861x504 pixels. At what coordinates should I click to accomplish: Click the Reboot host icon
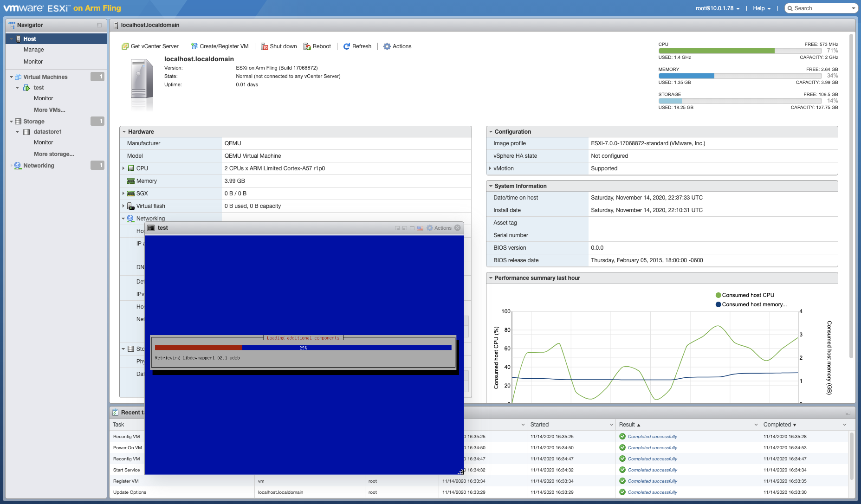tap(307, 46)
